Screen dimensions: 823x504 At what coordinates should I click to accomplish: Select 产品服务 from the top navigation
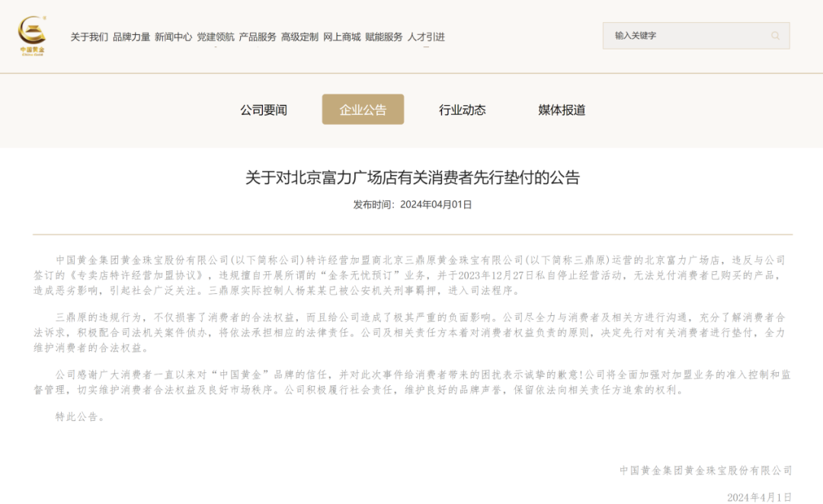coord(257,36)
